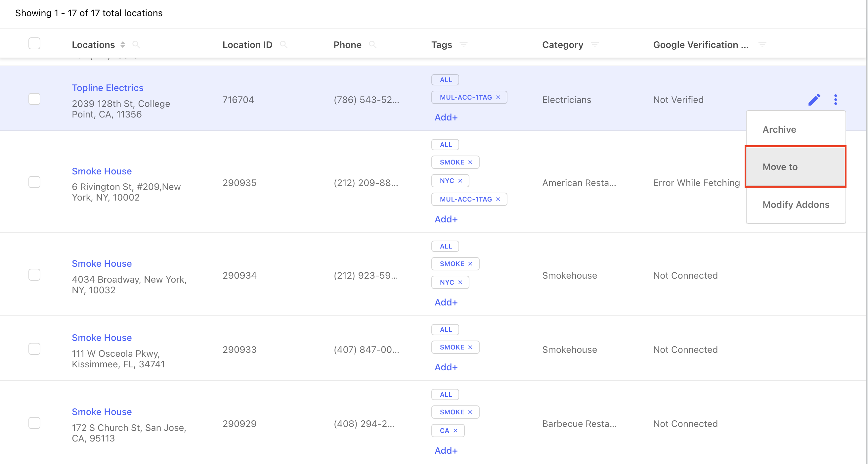868x464 pixels.
Task: Click the Category column header
Action: [x=563, y=44]
